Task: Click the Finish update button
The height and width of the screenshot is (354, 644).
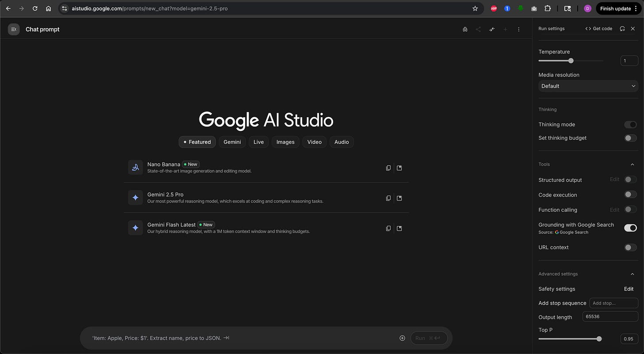Action: point(619,8)
